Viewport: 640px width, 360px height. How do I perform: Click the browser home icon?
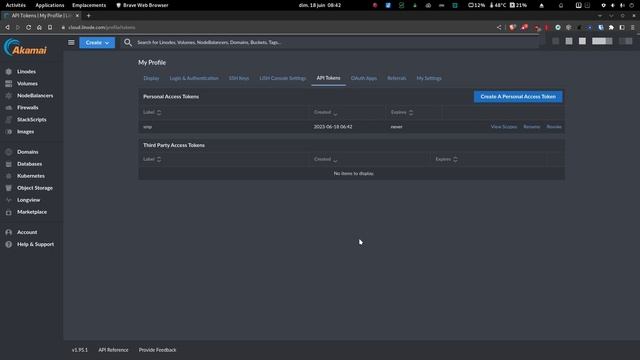pos(39,27)
